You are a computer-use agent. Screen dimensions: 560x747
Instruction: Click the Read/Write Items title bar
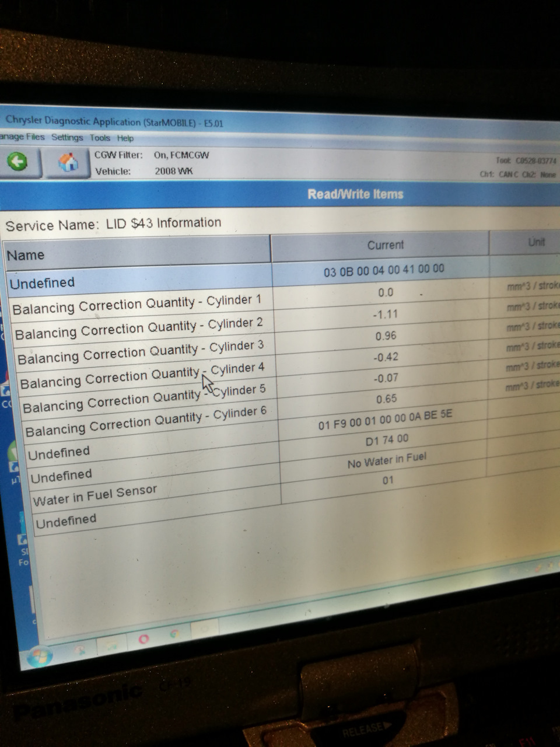[x=280, y=194]
